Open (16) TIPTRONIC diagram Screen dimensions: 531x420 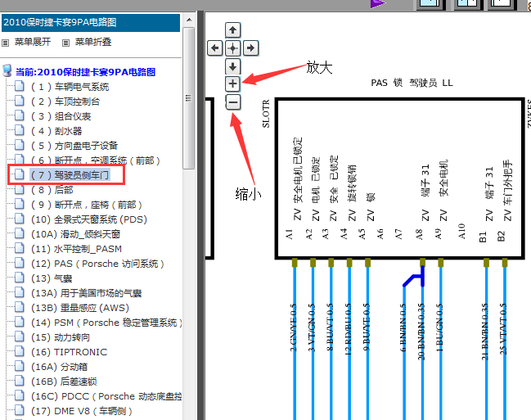point(69,352)
